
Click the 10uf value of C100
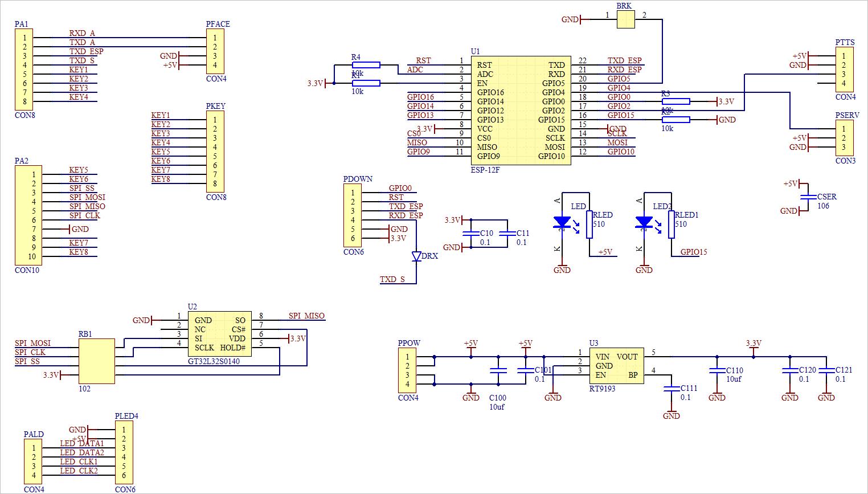coord(497,407)
